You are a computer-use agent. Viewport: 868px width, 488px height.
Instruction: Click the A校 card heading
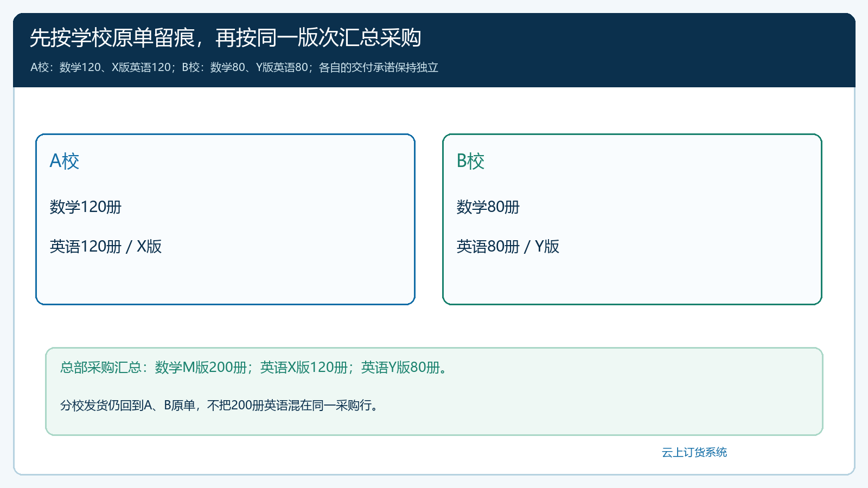tap(65, 161)
